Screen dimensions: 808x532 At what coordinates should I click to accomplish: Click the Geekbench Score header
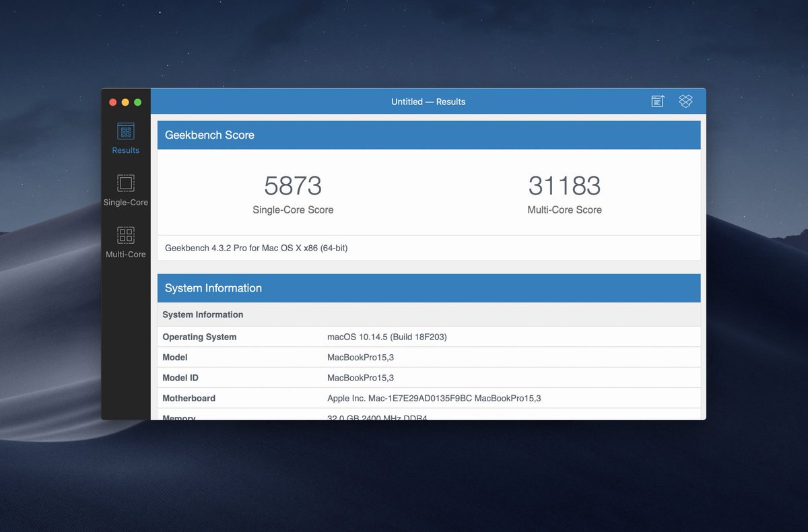(x=429, y=135)
